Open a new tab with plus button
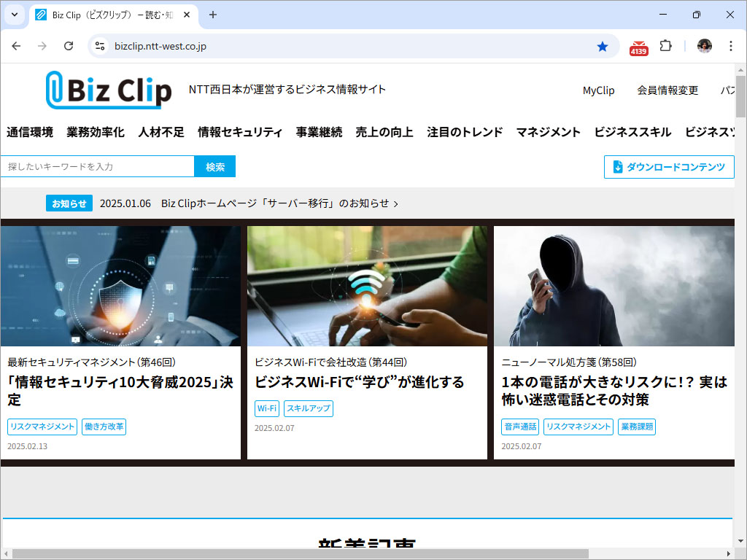Image resolution: width=747 pixels, height=560 pixels. click(x=213, y=15)
